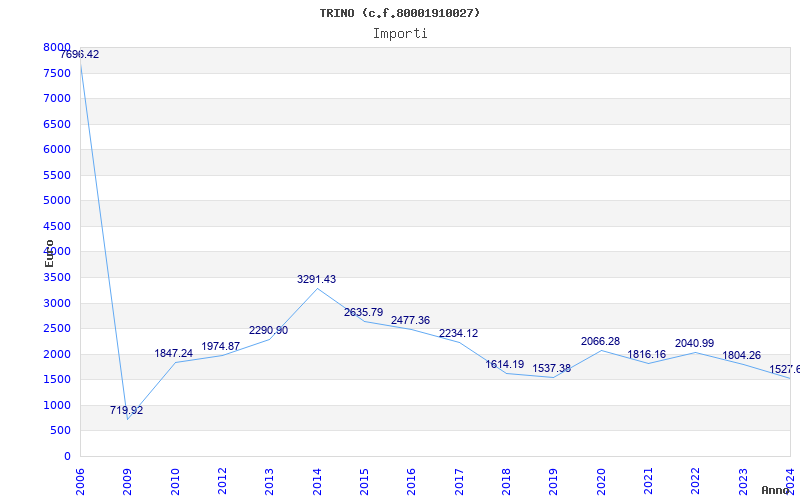
Task: Click the 2019 x-axis year label
Action: (554, 482)
